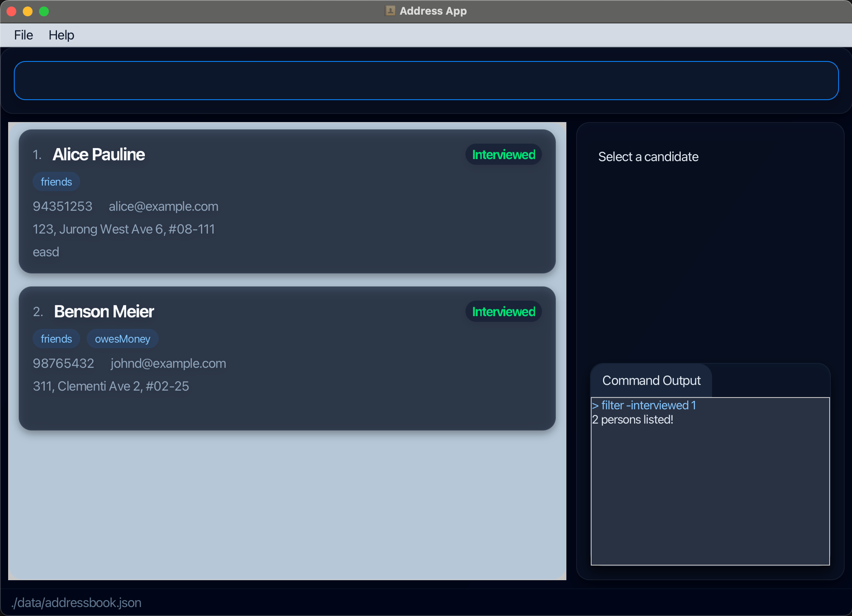This screenshot has width=852, height=616.
Task: Click the Address App icon in the title bar
Action: pos(390,11)
